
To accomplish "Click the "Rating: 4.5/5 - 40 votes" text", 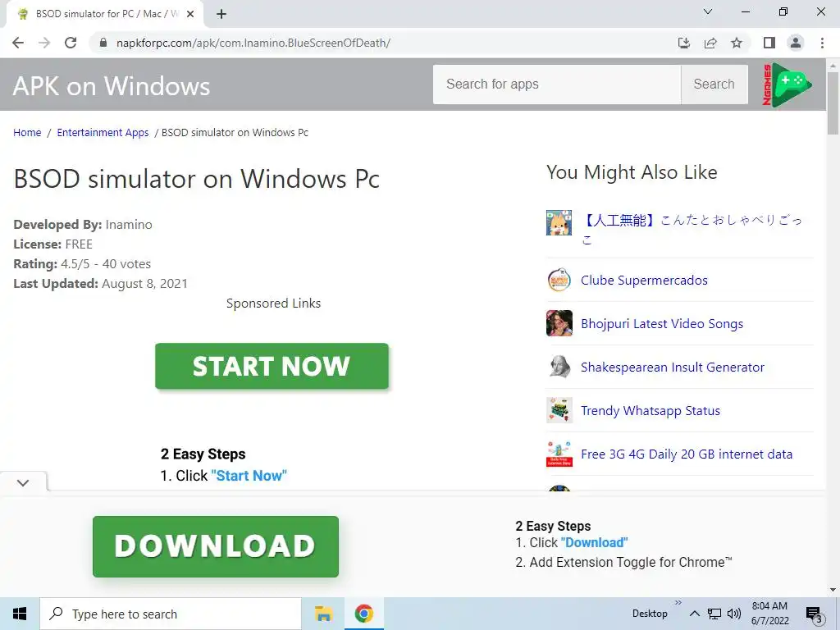I will point(82,264).
